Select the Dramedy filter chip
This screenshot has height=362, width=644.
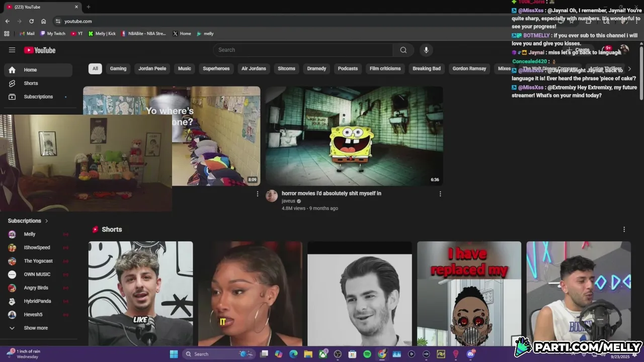coord(316,68)
